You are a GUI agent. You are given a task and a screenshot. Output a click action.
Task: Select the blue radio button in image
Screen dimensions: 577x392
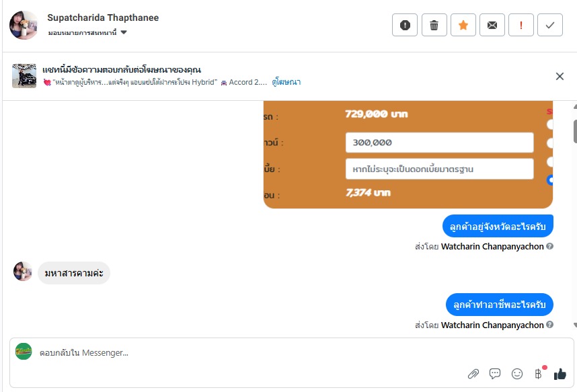(551, 180)
